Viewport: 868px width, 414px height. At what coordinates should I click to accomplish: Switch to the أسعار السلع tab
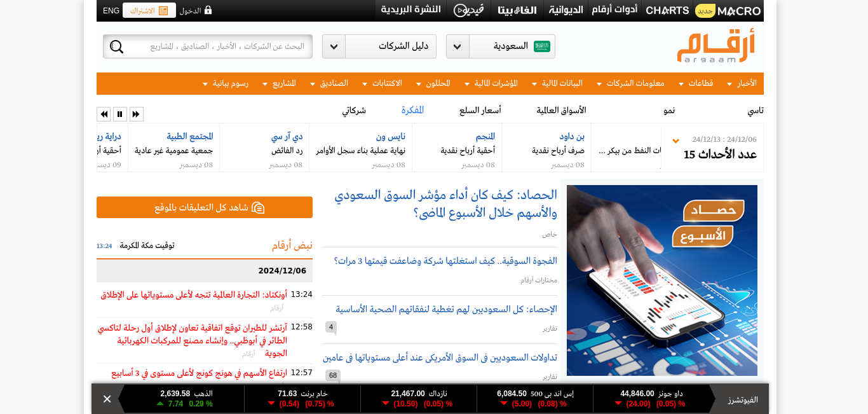(480, 110)
